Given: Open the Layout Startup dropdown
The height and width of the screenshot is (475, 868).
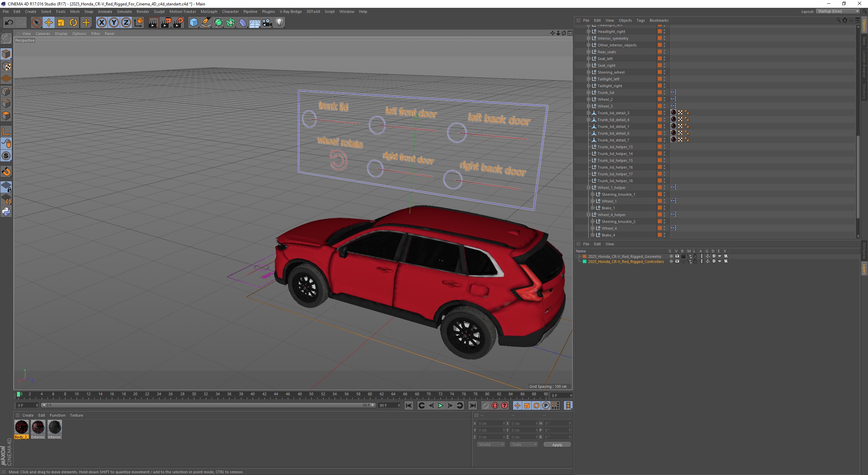Looking at the screenshot, I should 837,12.
